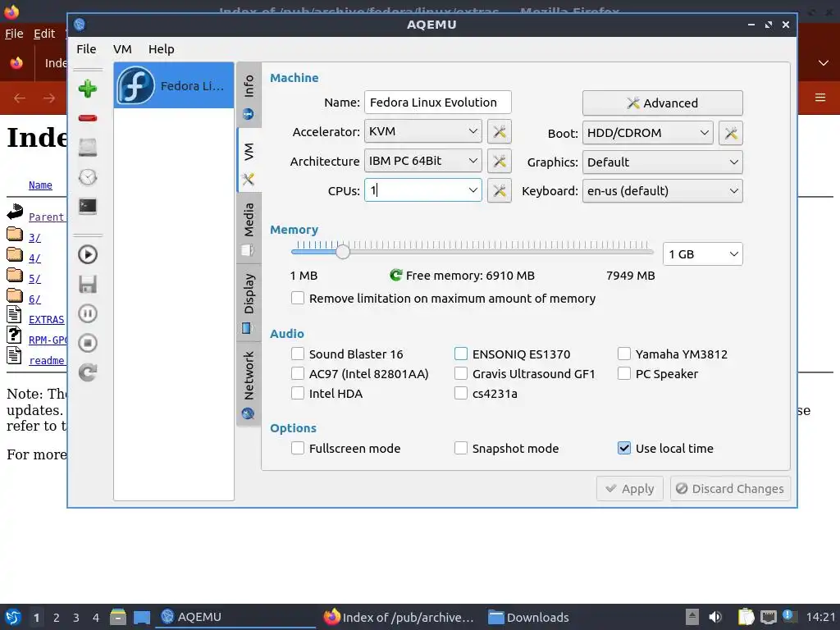Check the Yamaha YM3812 option
Screen dimensions: 840x630
click(624, 354)
